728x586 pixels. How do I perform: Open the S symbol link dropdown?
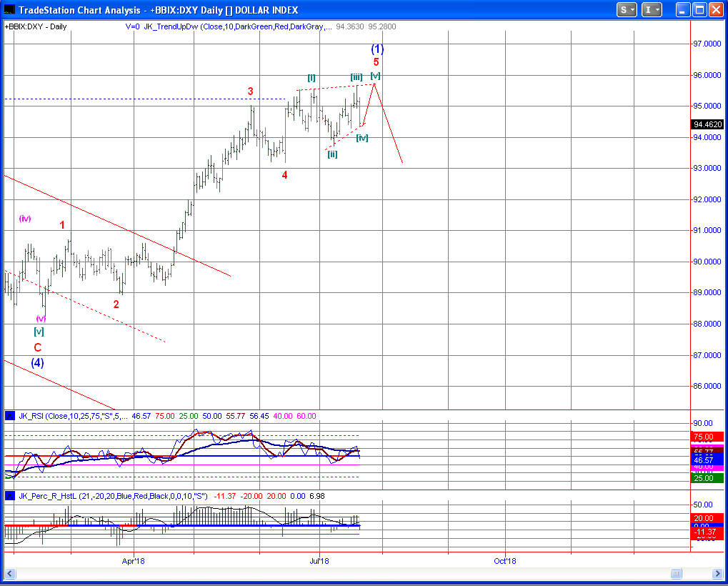point(627,10)
